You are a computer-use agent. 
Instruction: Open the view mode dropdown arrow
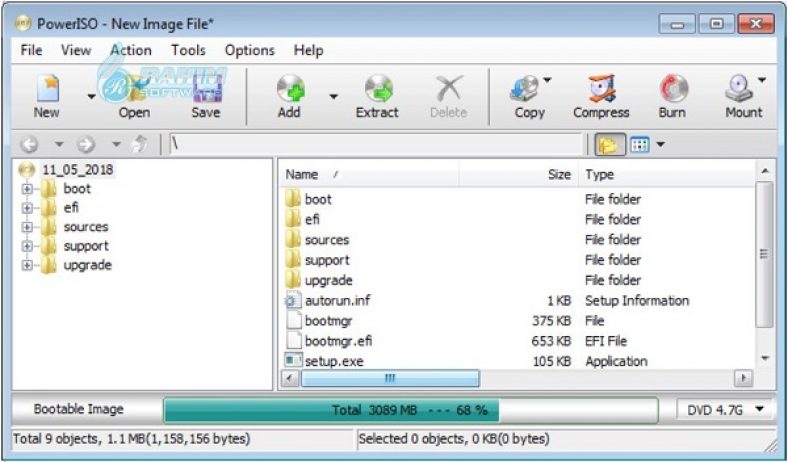[660, 145]
